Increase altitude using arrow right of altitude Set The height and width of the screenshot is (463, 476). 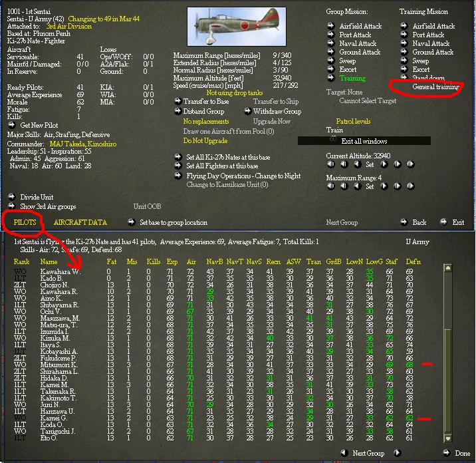(384, 164)
